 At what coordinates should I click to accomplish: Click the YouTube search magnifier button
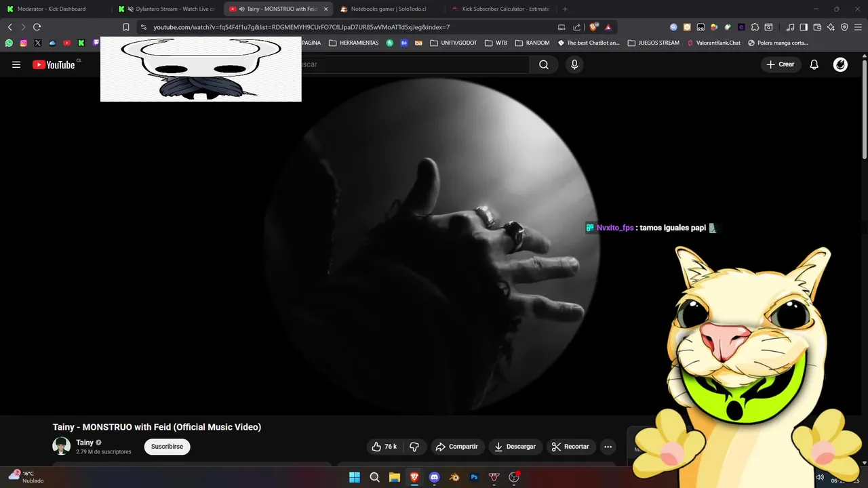coord(544,64)
